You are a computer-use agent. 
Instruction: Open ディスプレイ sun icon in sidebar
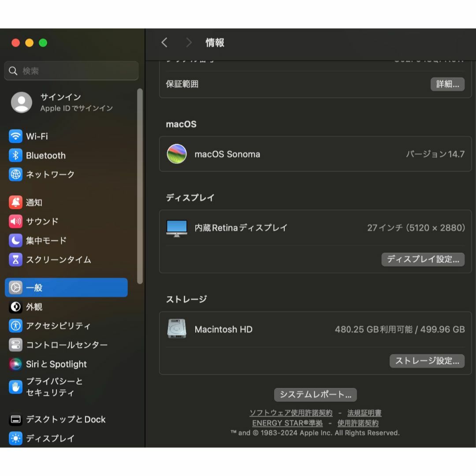click(x=15, y=439)
